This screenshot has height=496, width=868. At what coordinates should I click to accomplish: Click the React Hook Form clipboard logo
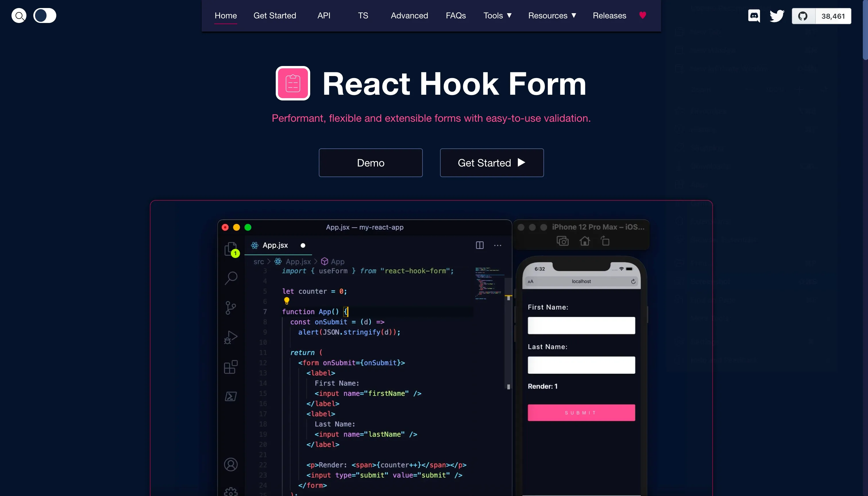(293, 83)
